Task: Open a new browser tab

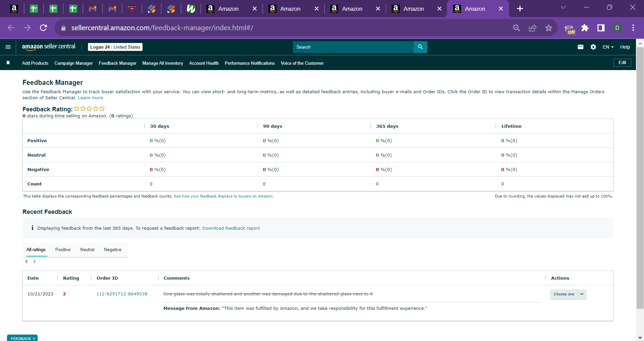Action: coord(520,9)
